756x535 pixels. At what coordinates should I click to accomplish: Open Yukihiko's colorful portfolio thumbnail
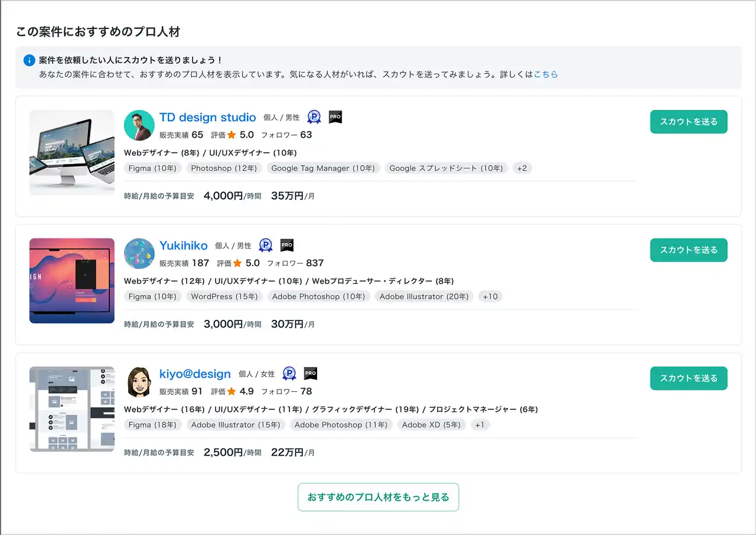(x=72, y=281)
